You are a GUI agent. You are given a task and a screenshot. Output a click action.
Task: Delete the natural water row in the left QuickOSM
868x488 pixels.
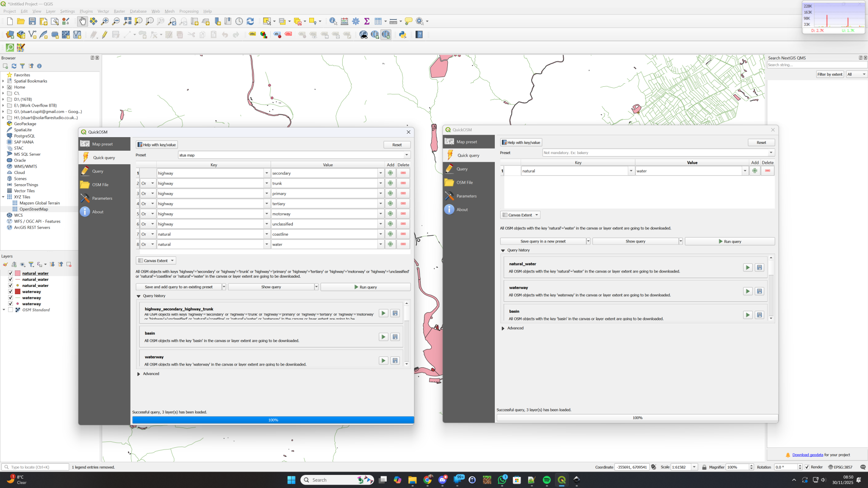403,244
